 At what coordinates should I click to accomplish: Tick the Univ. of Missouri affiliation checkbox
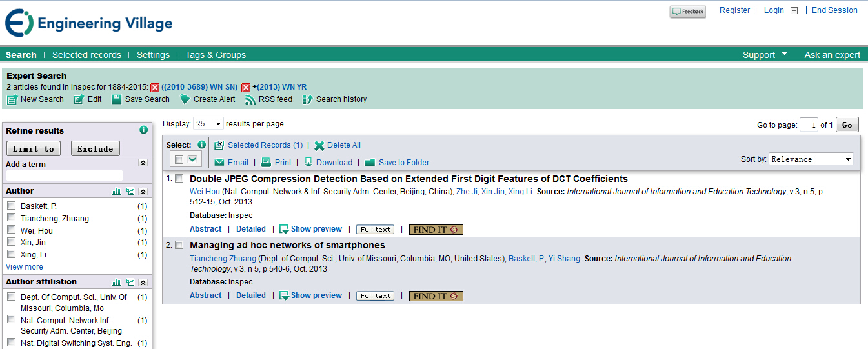point(11,297)
